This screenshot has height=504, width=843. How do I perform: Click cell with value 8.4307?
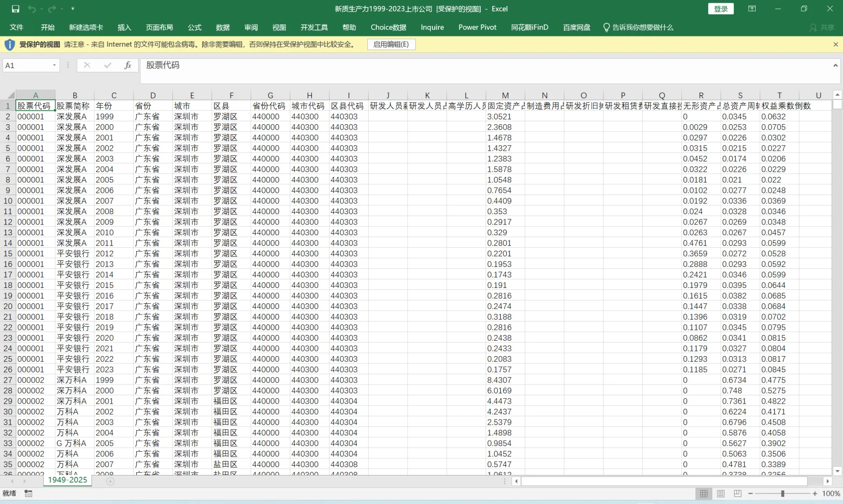(x=506, y=380)
